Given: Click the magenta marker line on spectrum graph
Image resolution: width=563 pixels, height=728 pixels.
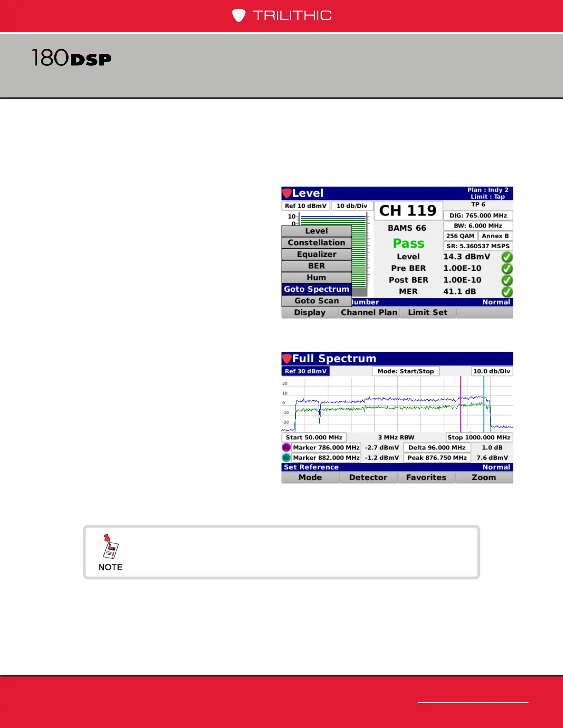Looking at the screenshot, I should 460,404.
